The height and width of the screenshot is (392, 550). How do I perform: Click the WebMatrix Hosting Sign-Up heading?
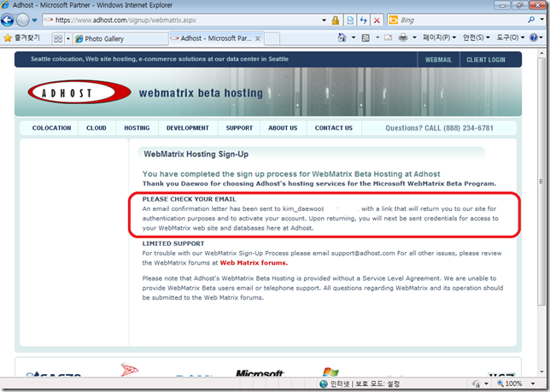tap(196, 154)
